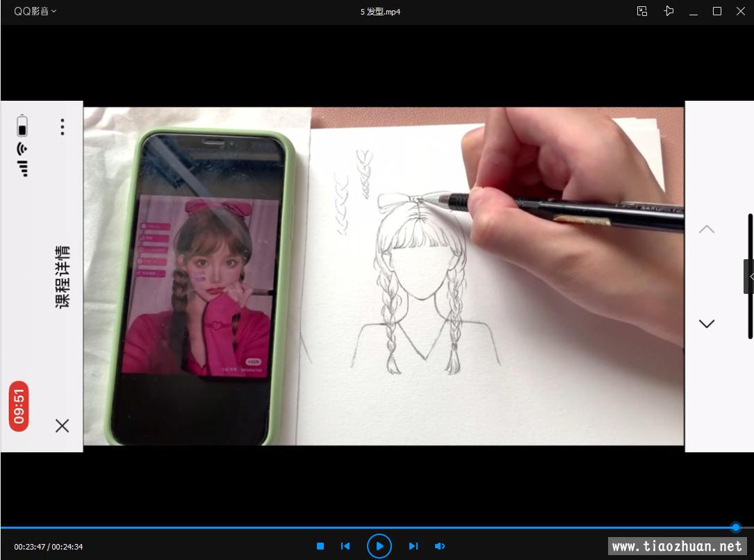Click the blue progress bar handle

click(x=736, y=527)
